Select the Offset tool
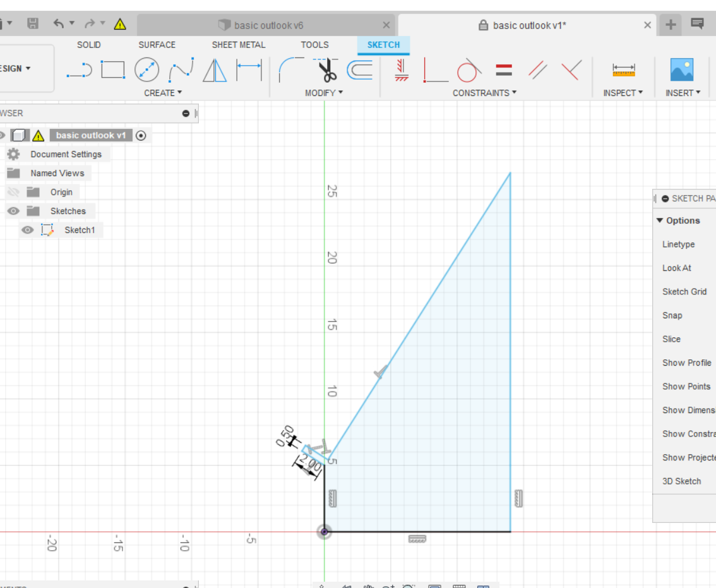Screen dimensions: 716x588 (x=360, y=70)
